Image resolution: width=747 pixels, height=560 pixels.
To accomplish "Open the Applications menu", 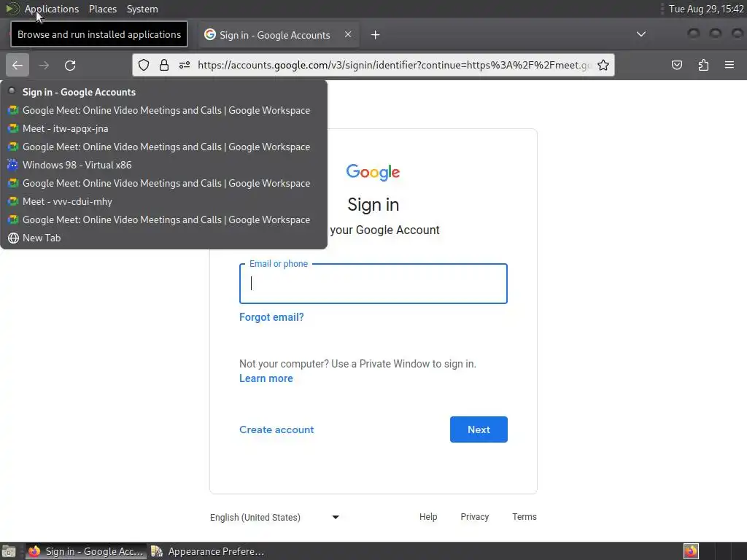I will click(x=52, y=9).
